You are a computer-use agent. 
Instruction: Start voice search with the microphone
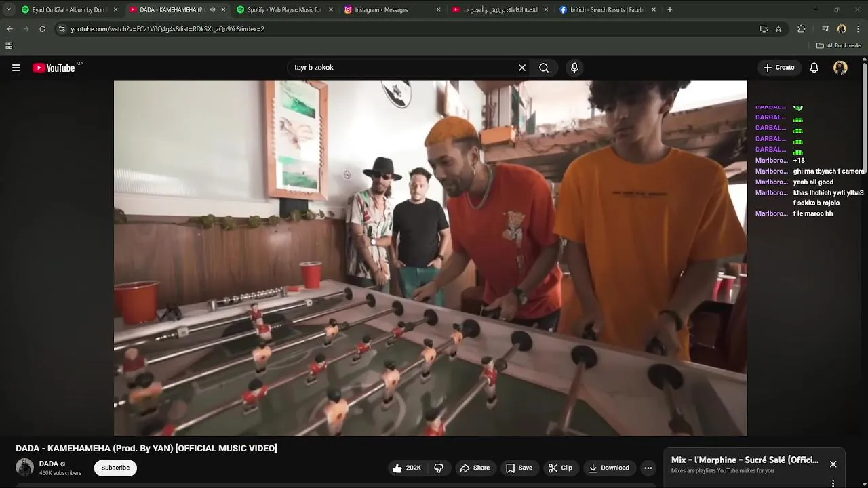(574, 68)
